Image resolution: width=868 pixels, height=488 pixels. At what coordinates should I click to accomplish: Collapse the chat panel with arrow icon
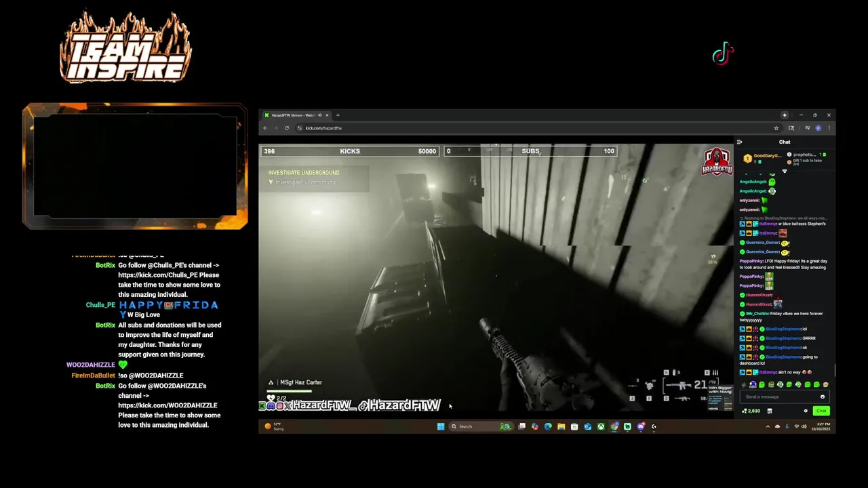click(739, 142)
